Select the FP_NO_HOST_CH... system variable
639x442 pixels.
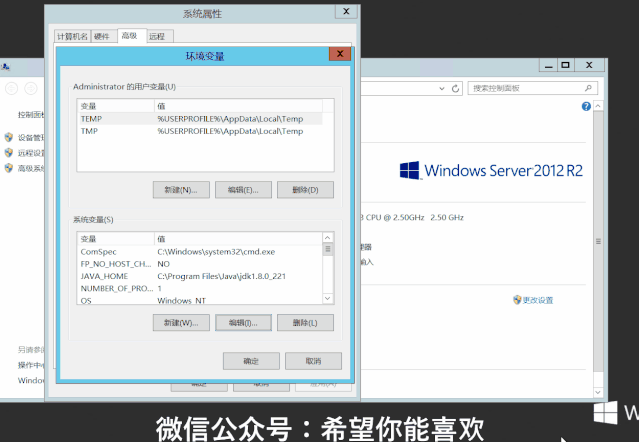click(200, 264)
